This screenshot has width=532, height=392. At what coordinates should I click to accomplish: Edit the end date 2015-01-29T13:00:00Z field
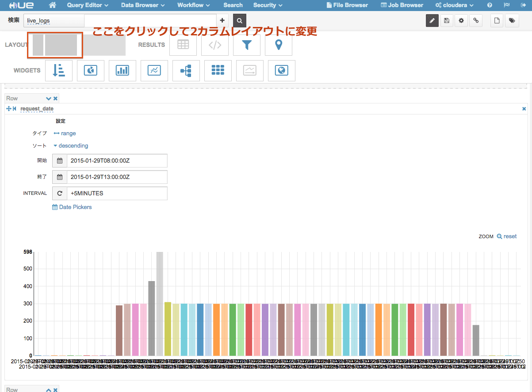point(117,177)
